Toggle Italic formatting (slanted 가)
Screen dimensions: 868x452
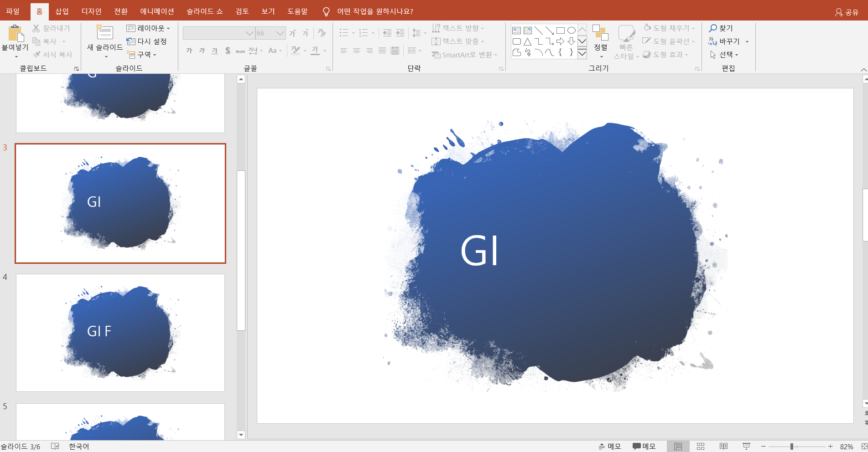tap(202, 51)
